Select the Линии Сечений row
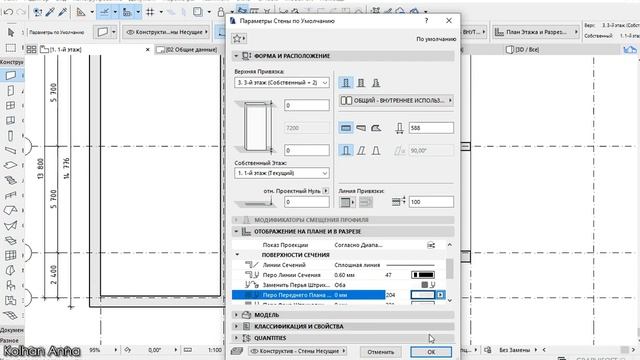The height and width of the screenshot is (360, 640). point(338,265)
